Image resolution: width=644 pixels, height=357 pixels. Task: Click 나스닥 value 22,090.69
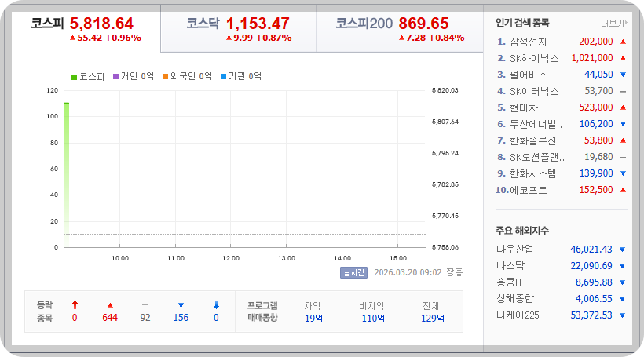coord(591,266)
